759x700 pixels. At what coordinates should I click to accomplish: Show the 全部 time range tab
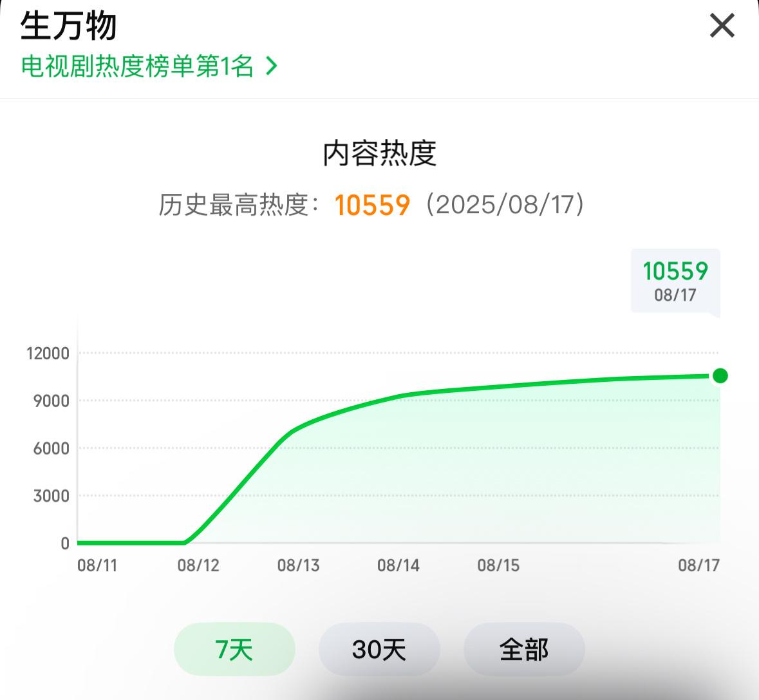click(524, 649)
